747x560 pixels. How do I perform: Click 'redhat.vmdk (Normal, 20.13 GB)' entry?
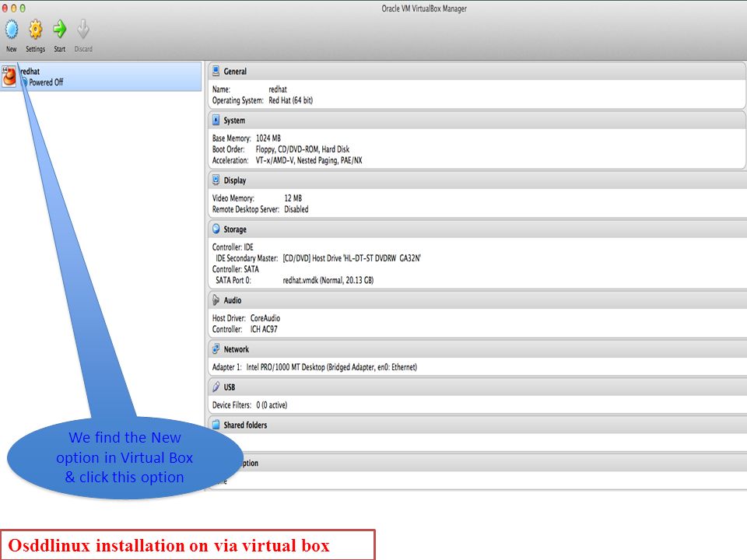point(328,281)
